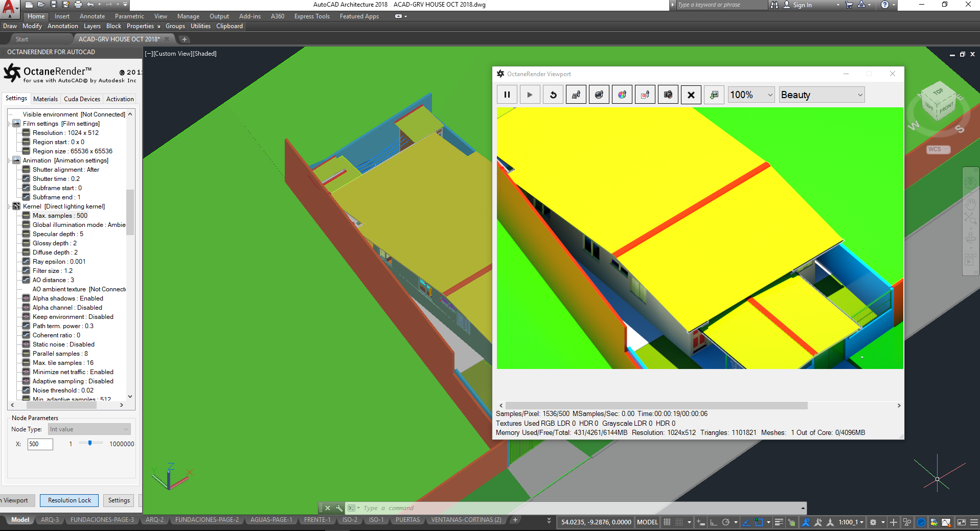
Task: Activate the autofocus picker tool
Action: [x=576, y=95]
